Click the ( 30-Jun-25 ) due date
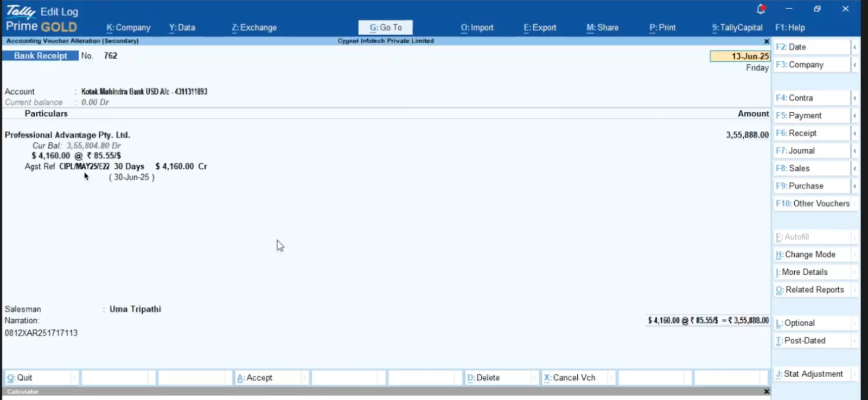The width and height of the screenshot is (868, 400). 132,177
